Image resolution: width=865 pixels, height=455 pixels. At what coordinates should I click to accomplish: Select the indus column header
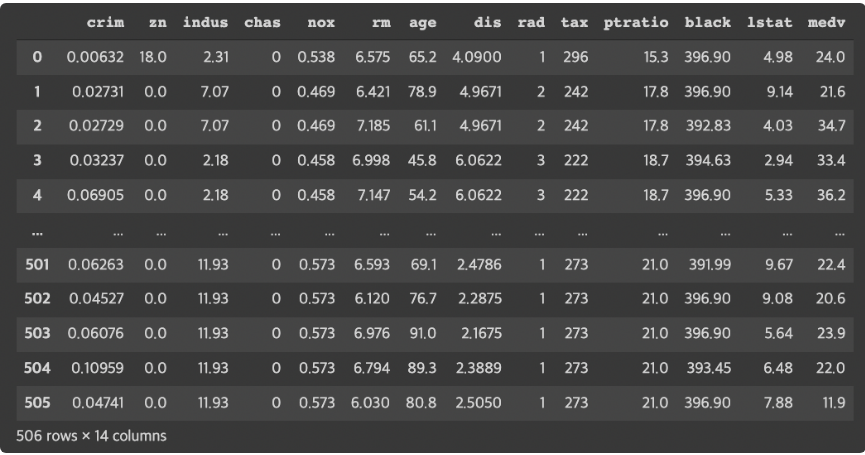(205, 23)
